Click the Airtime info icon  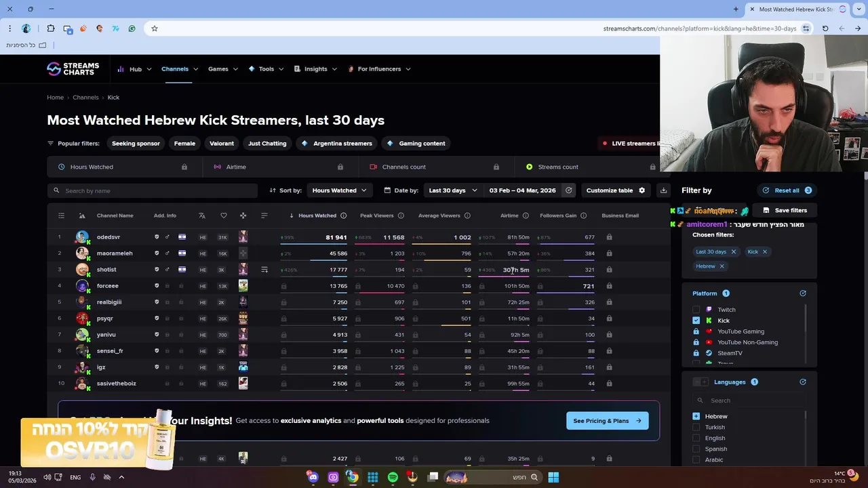coord(526,216)
